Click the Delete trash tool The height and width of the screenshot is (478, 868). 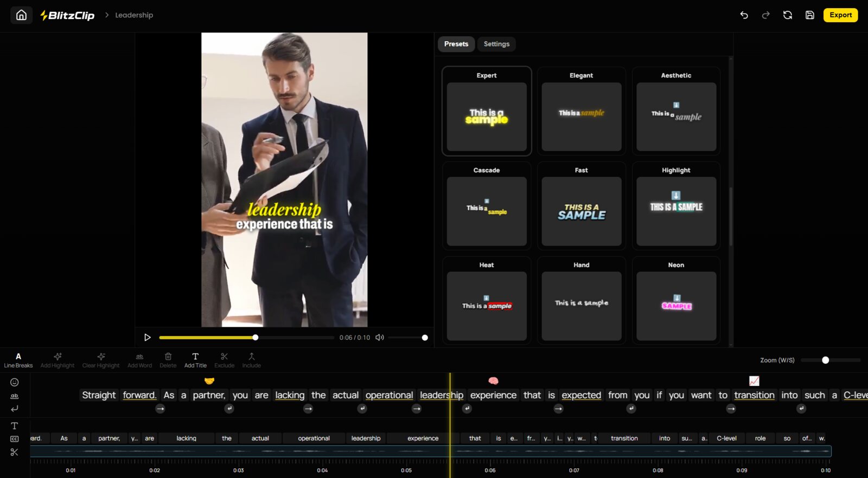click(168, 360)
